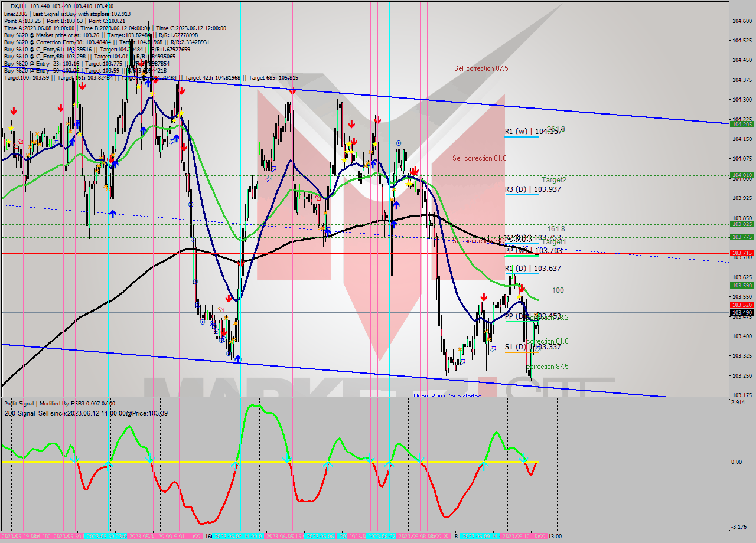The image size is (756, 543).
Task: Click the 103.175 price axis value
Action: coord(742,395)
